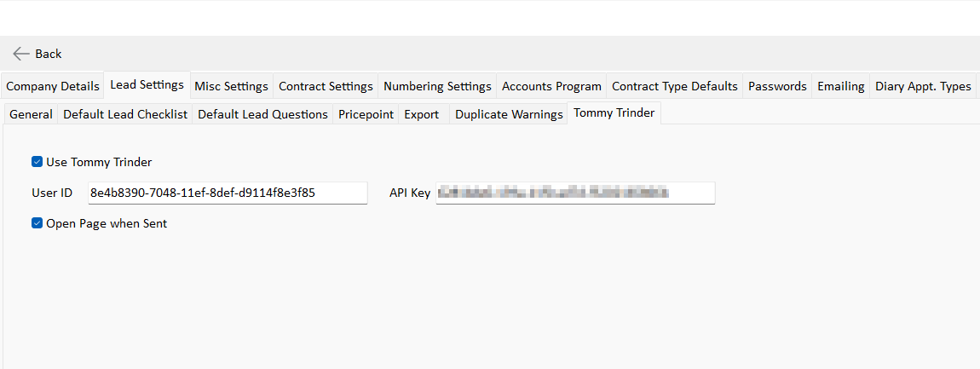980x369 pixels.
Task: Open the Company Details tab
Action: (52, 86)
